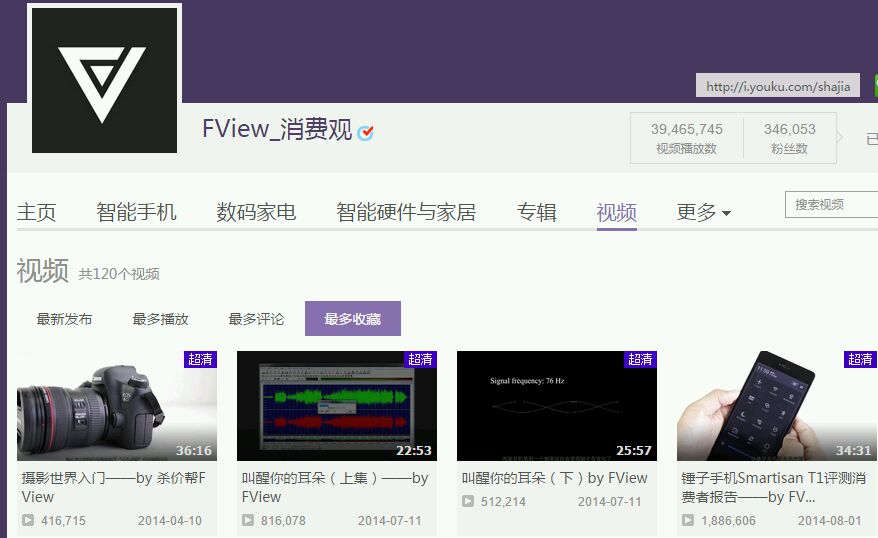Screen dimensions: 878x538
Task: Click the http://i.youku.com/shajia URL link
Action: [778, 86]
